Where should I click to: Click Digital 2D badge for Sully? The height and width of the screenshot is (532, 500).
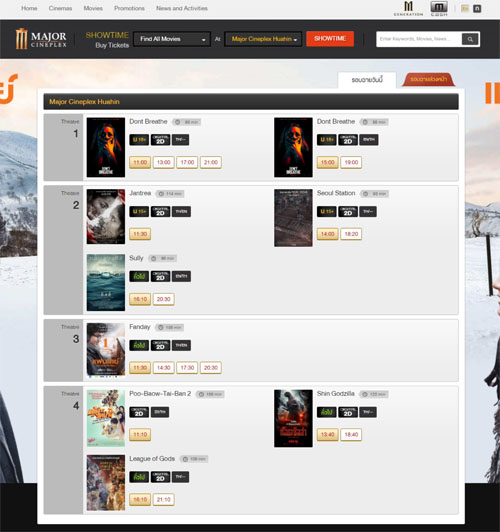tap(160, 276)
